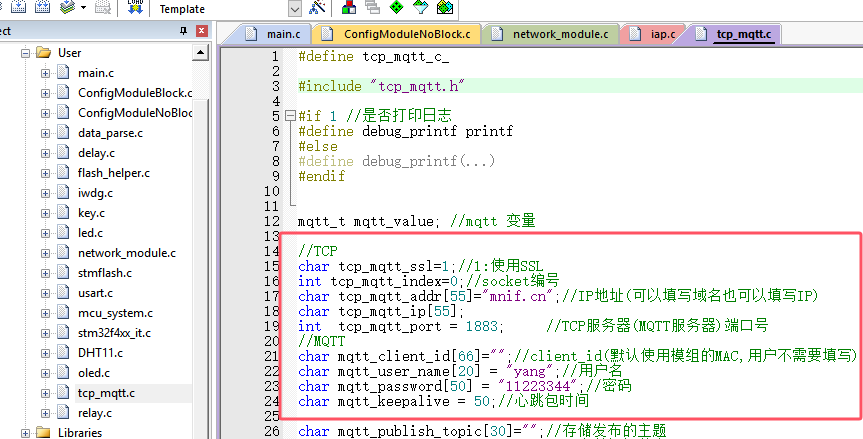Click the #endif directive on line 9
The width and height of the screenshot is (863, 439).
(321, 177)
